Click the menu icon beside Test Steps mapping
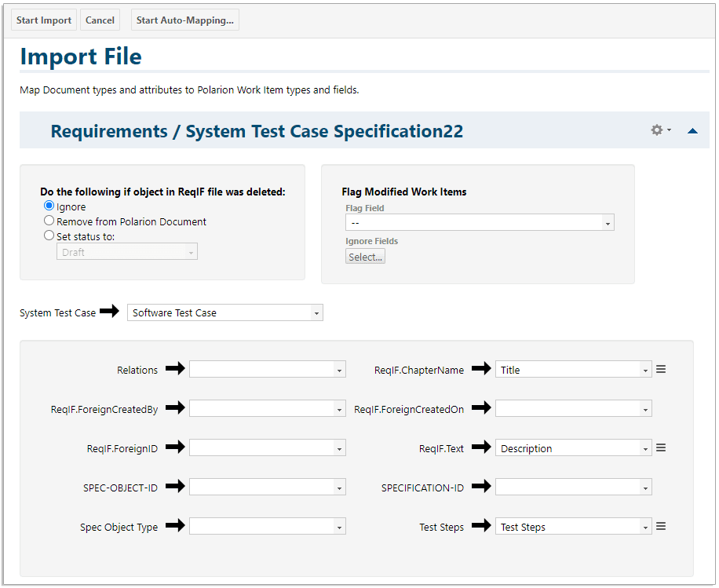 [661, 527]
